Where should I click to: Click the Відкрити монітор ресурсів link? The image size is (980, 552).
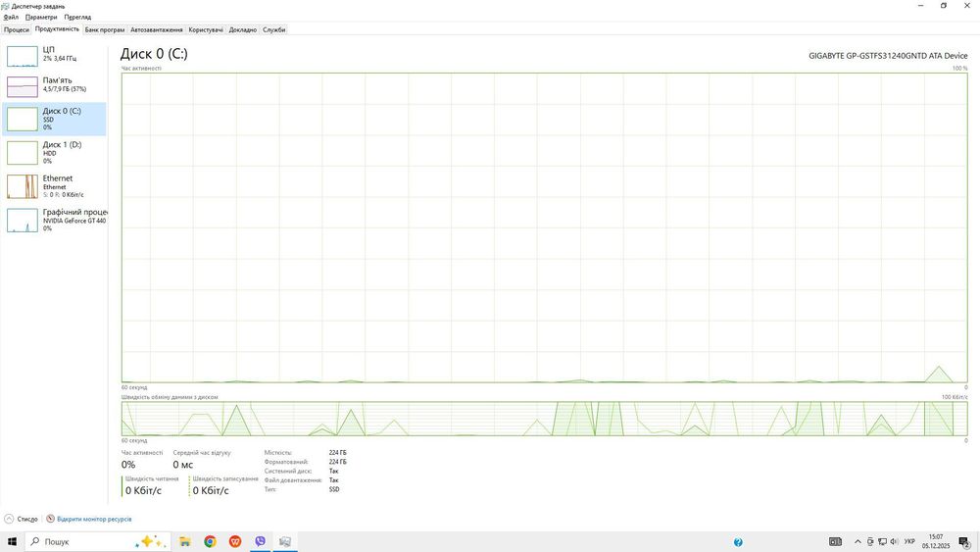pyautogui.click(x=94, y=519)
